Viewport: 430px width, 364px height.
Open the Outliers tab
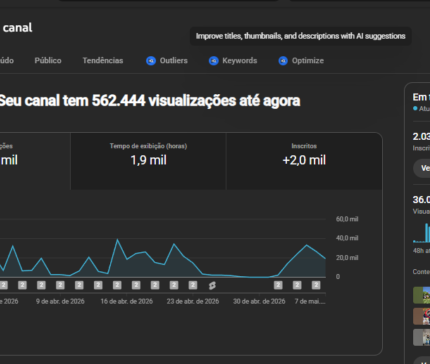tap(167, 61)
